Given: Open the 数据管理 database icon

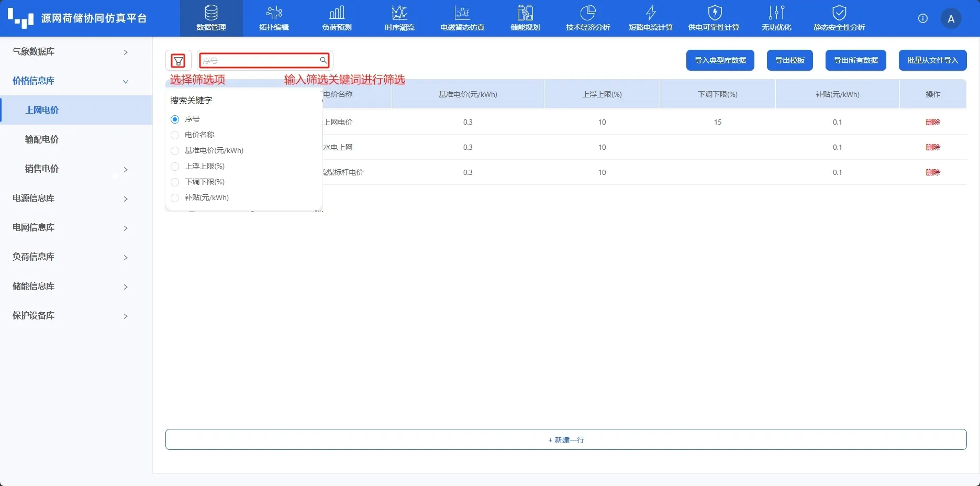Looking at the screenshot, I should coord(211,13).
